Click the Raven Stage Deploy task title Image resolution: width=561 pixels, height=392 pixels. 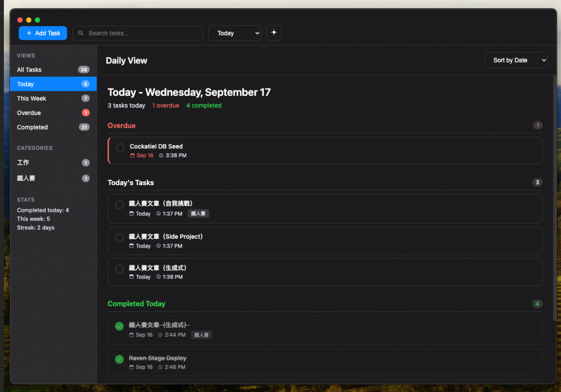(x=157, y=358)
